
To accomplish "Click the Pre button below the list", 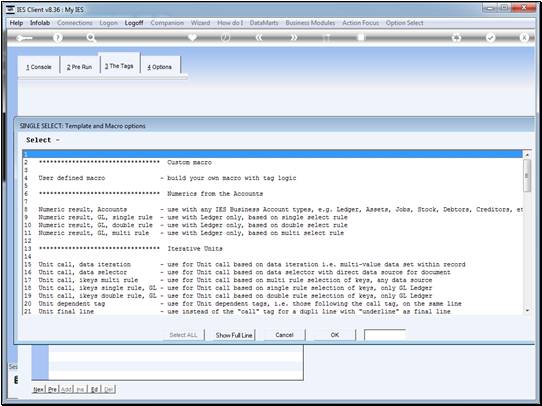I will click(x=52, y=389).
